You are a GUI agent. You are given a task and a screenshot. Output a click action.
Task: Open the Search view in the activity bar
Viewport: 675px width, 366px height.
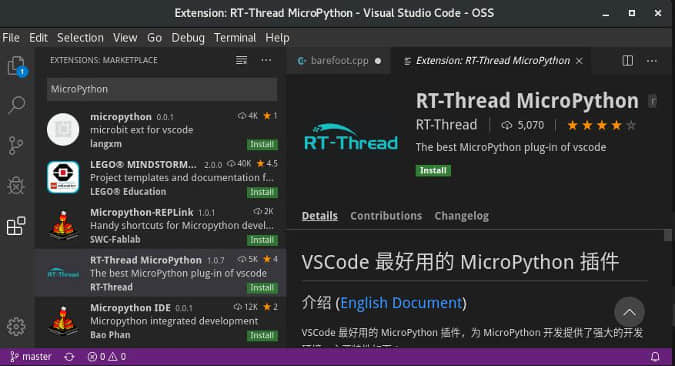pyautogui.click(x=16, y=105)
